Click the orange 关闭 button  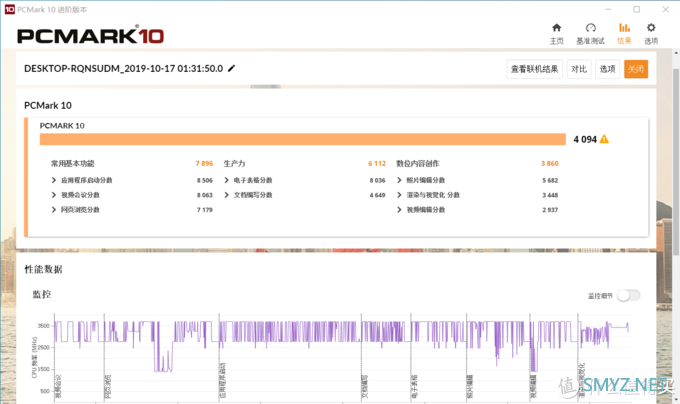pos(636,69)
